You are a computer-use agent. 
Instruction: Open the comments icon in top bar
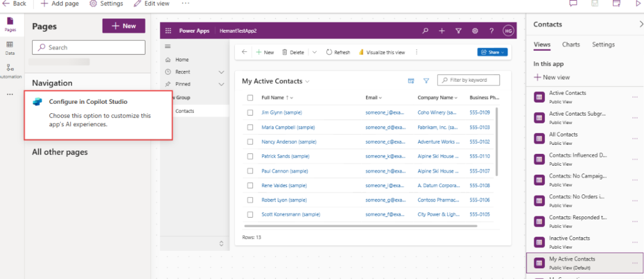tap(573, 4)
